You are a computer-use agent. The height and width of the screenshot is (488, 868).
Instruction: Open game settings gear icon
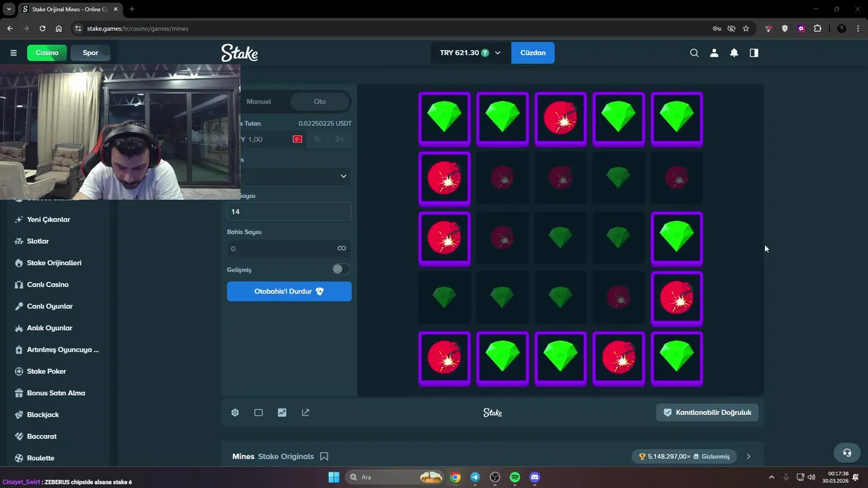coord(235,412)
